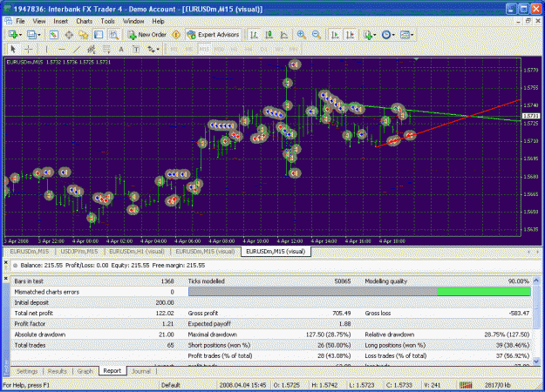Image resolution: width=545 pixels, height=392 pixels.
Task: Close the Balance terminal panel X
Action: coord(6,263)
